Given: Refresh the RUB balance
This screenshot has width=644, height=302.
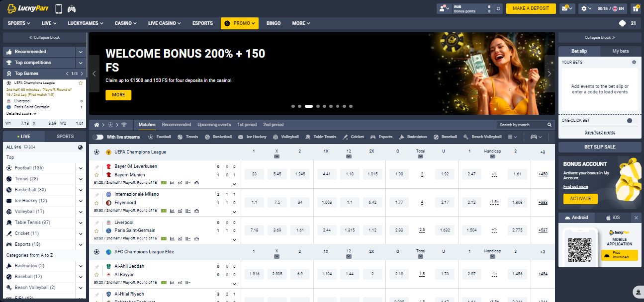Looking at the screenshot, I should click(x=499, y=8).
